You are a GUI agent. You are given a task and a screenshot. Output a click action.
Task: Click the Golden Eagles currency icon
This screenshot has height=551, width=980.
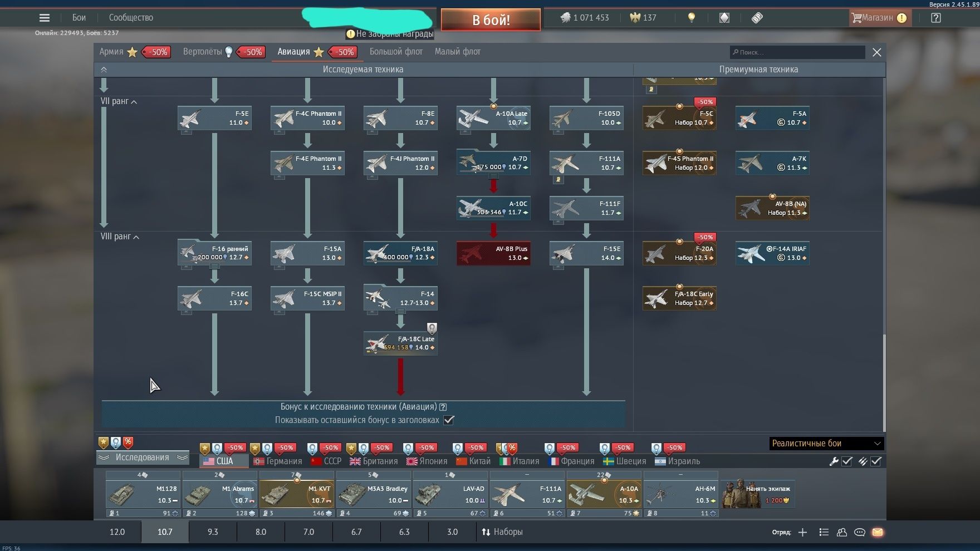coord(635,18)
